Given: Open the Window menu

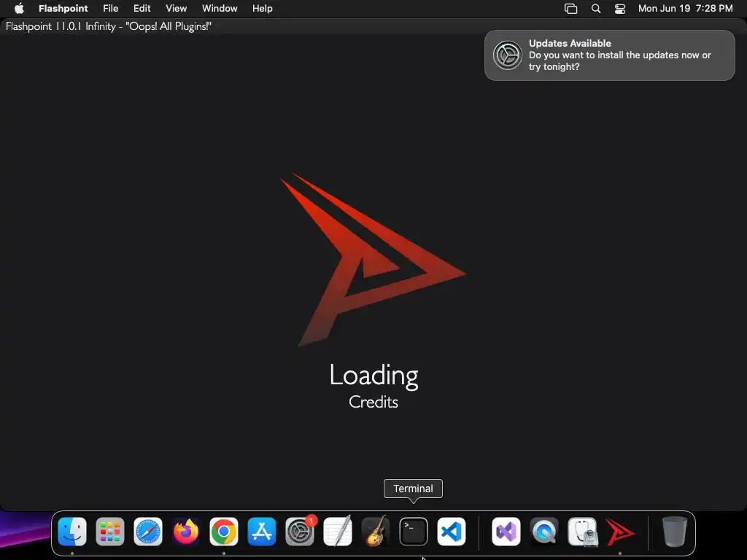Looking at the screenshot, I should pyautogui.click(x=220, y=8).
